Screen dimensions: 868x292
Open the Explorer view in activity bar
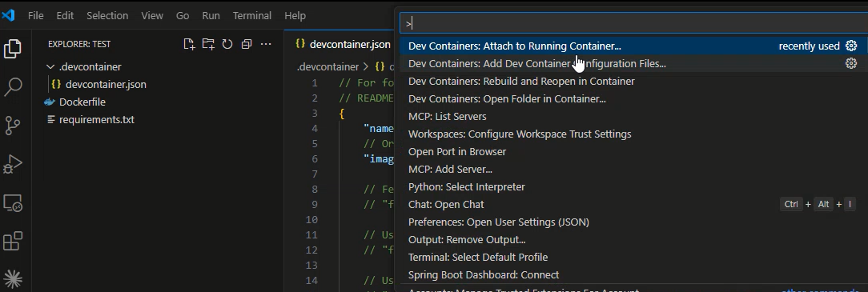coord(13,49)
